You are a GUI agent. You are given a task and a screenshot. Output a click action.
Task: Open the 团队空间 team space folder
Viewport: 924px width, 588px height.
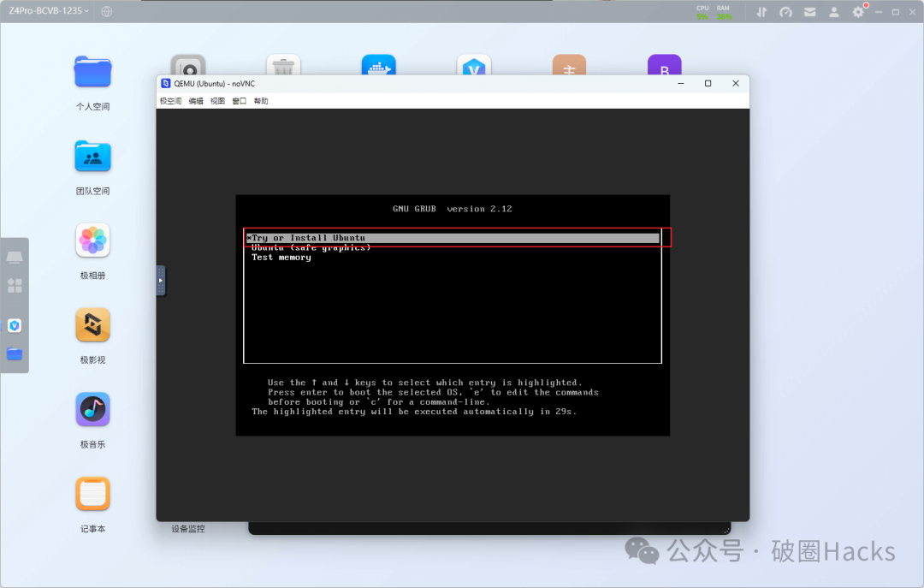[x=92, y=157]
